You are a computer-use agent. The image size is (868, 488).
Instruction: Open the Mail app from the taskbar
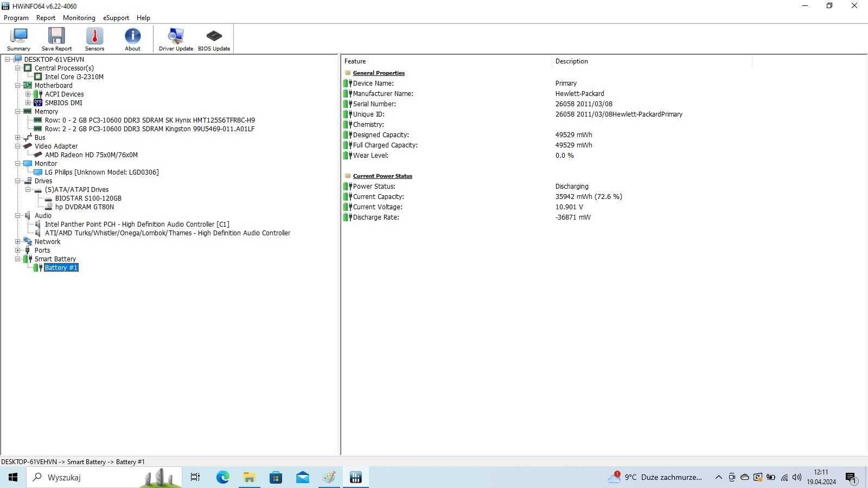pos(302,477)
